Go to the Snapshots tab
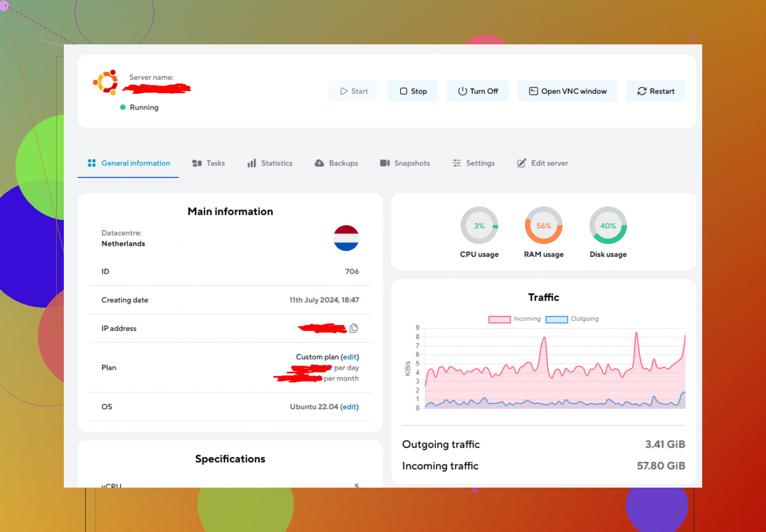 coord(404,163)
